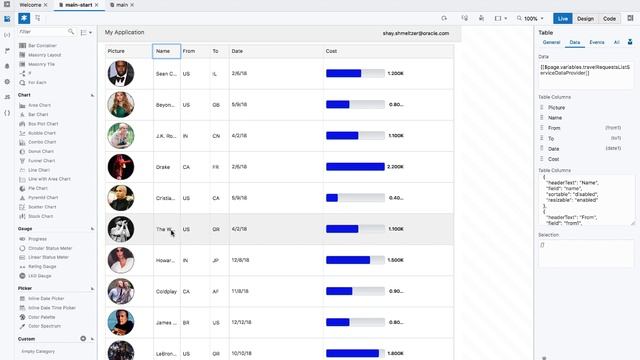Image resolution: width=640 pixels, height=360 pixels.
Task: Switch to the main tab
Action: [x=122, y=5]
